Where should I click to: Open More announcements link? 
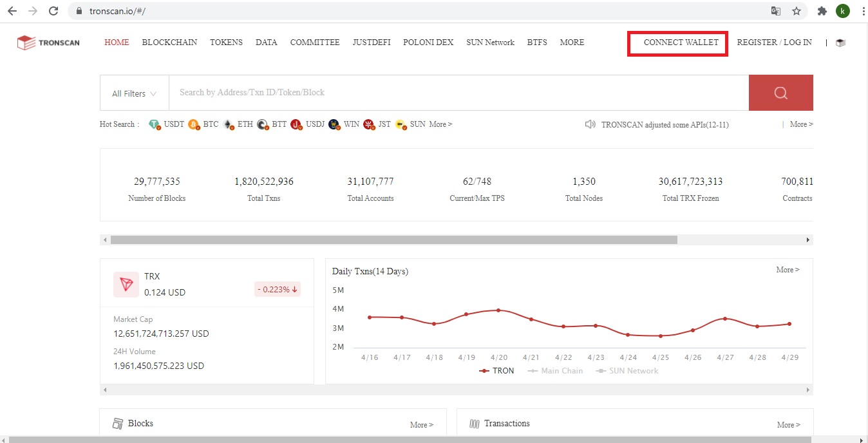[x=802, y=124]
